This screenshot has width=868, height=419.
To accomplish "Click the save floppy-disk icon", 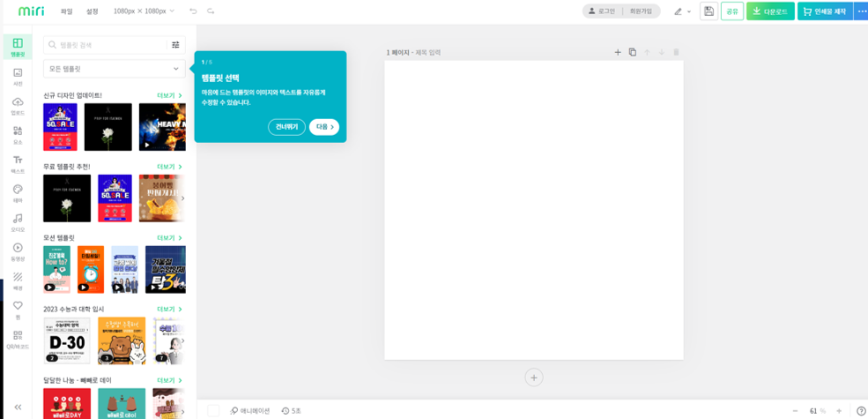I will point(708,11).
